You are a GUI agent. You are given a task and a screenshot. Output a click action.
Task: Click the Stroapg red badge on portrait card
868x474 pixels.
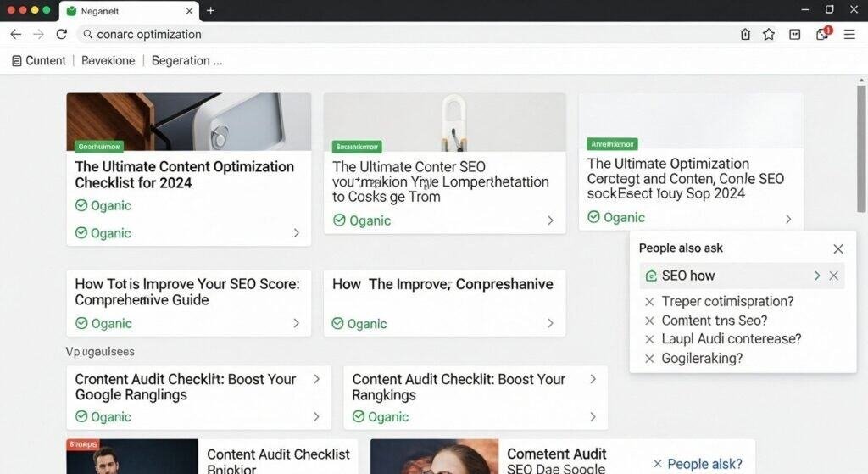point(83,444)
